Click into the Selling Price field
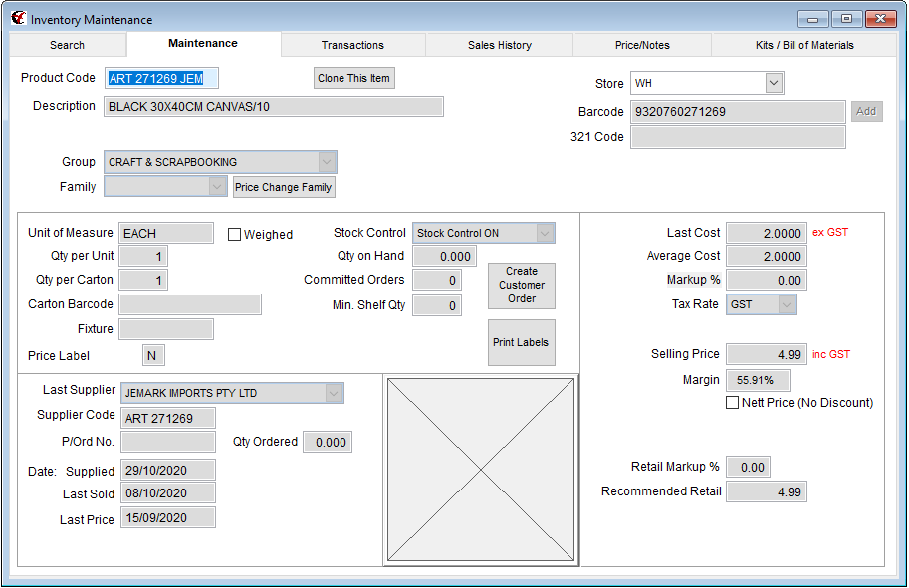909x588 pixels. [x=766, y=354]
